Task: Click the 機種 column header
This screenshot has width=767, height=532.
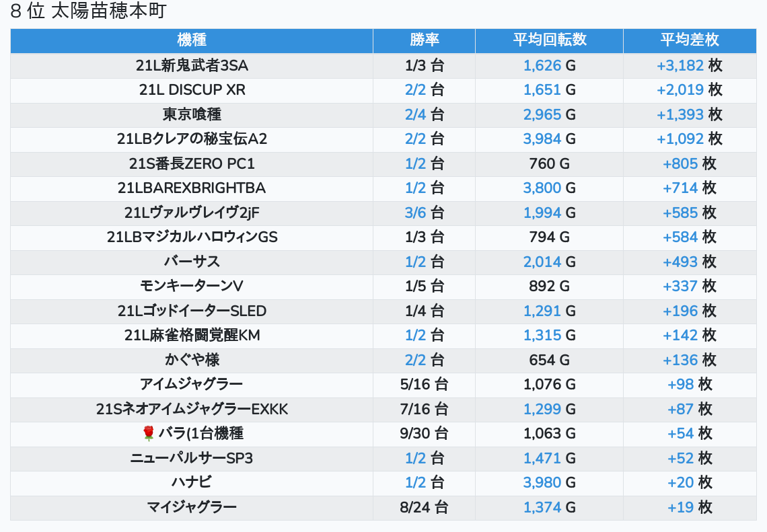Action: tap(192, 40)
